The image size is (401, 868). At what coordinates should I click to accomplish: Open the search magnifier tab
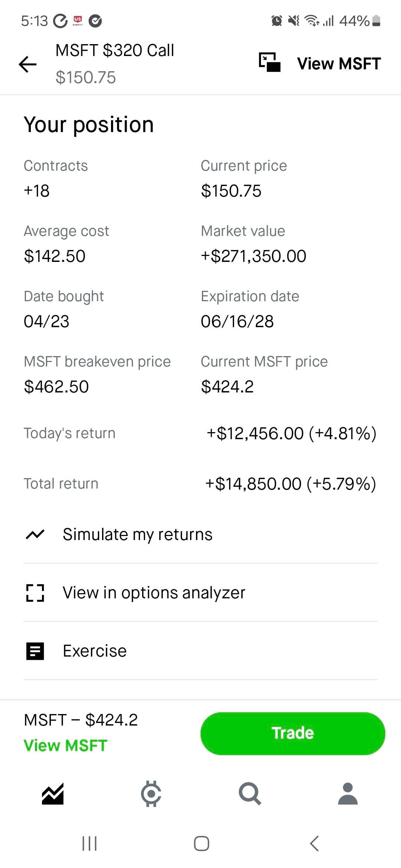point(250,794)
